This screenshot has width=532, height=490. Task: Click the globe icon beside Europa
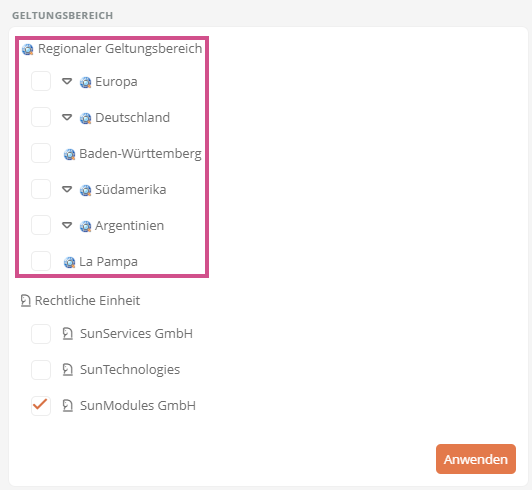pyautogui.click(x=86, y=82)
